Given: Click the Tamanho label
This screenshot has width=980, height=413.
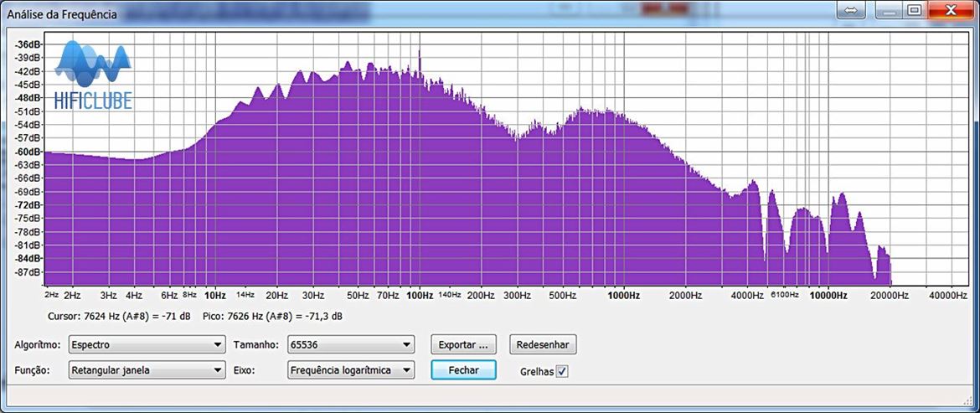Looking at the screenshot, I should pos(256,345).
